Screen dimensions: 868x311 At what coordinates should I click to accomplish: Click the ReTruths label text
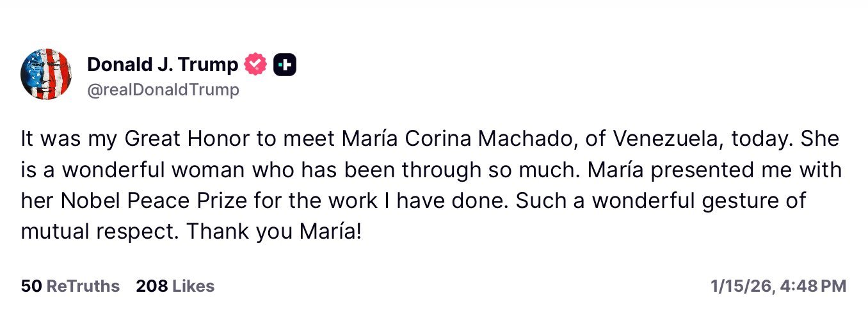pyautogui.click(x=83, y=286)
